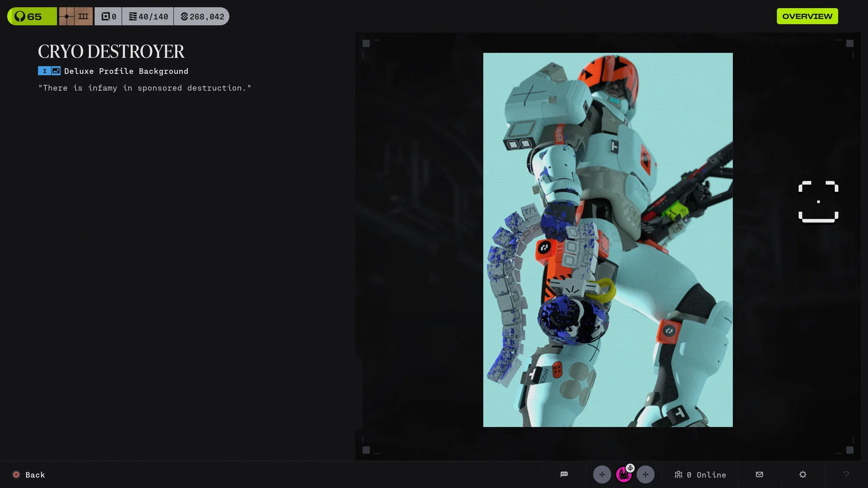Open the copper faction crosshair emblem
Image resolution: width=868 pixels, height=488 pixels.
click(x=67, y=17)
